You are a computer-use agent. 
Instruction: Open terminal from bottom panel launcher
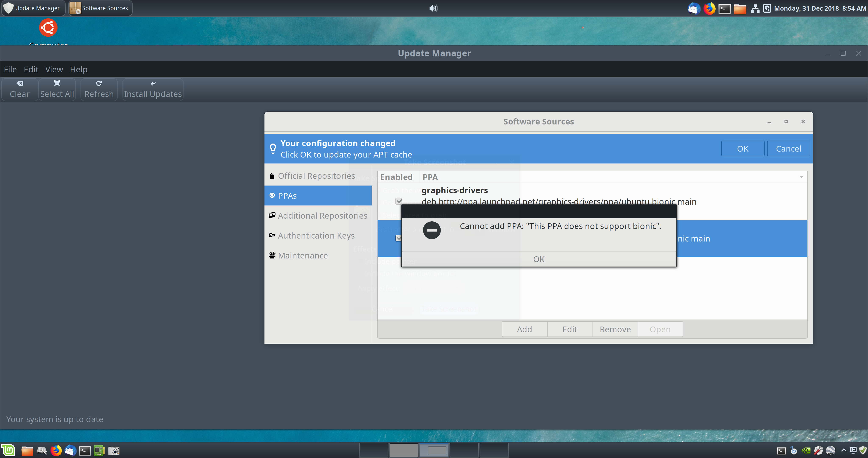pyautogui.click(x=85, y=451)
